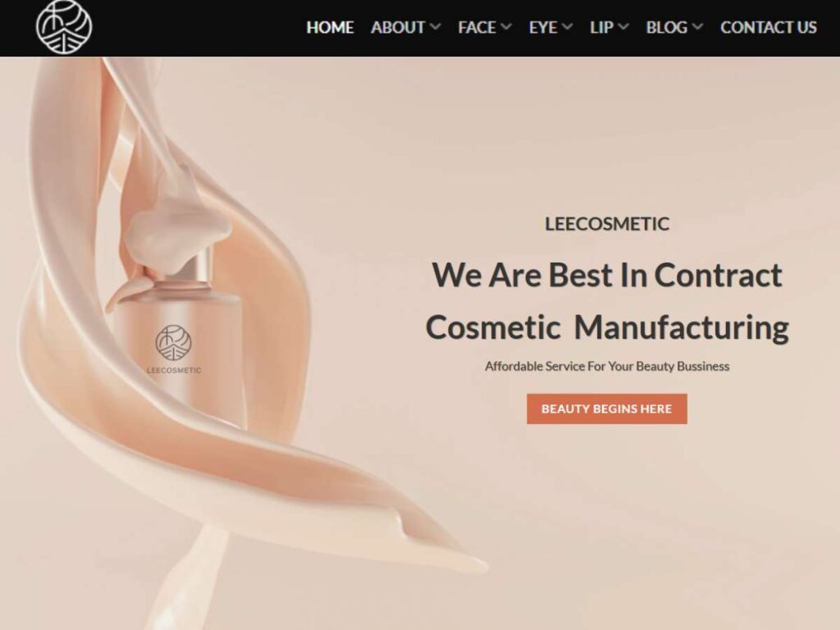Expand the EYE menu chevron arrow

tap(568, 27)
